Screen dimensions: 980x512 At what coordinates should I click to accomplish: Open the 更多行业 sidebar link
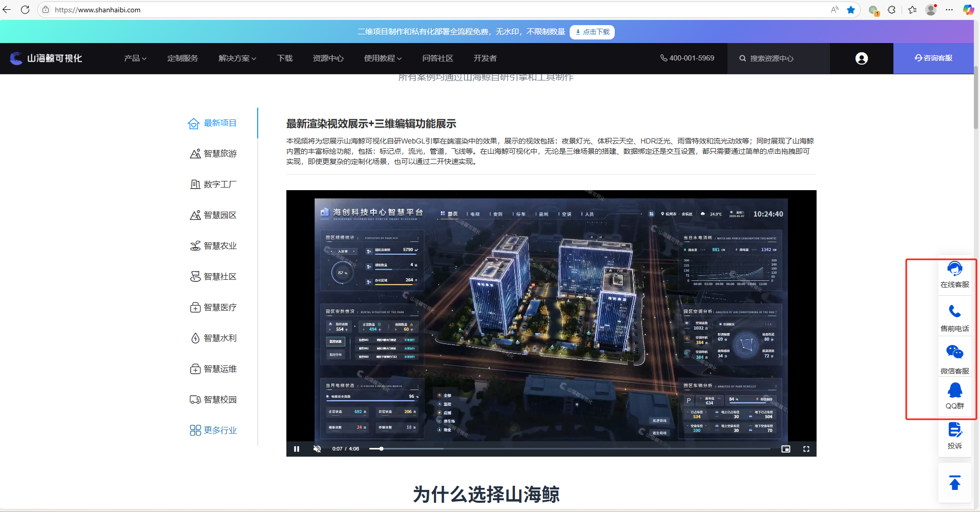click(x=213, y=431)
